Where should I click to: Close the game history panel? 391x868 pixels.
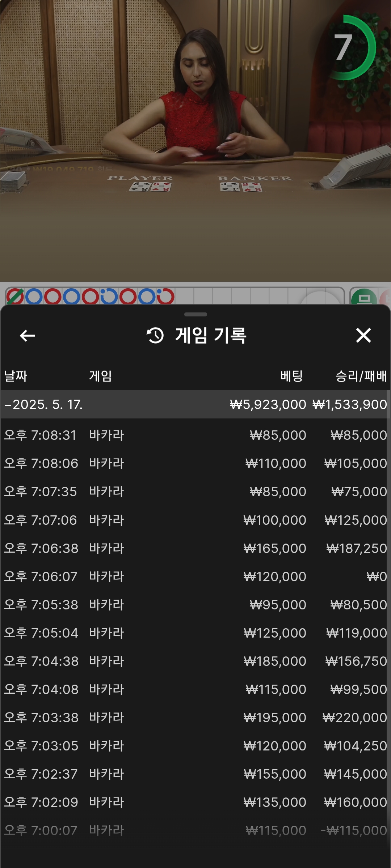pos(363,335)
